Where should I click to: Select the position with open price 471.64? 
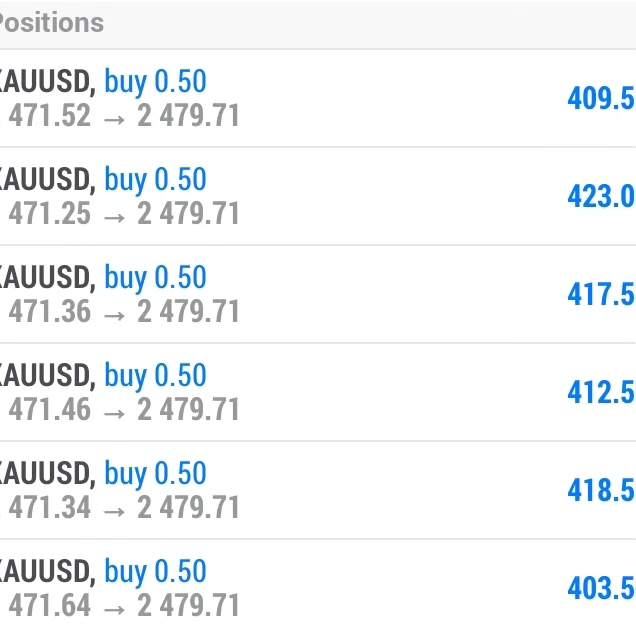(123, 606)
